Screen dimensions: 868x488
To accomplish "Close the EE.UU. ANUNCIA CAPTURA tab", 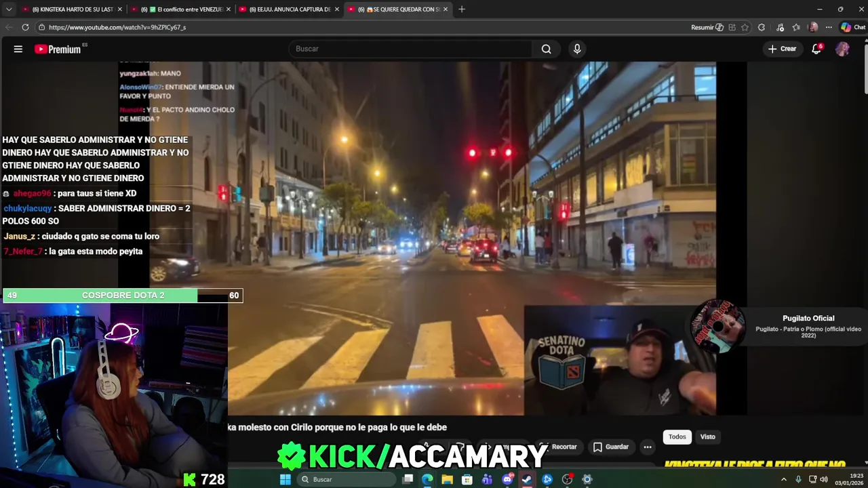I will [x=337, y=9].
